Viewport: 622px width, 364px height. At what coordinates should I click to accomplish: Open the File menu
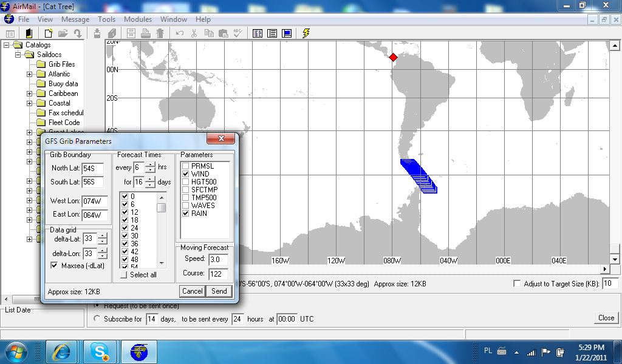click(x=24, y=19)
